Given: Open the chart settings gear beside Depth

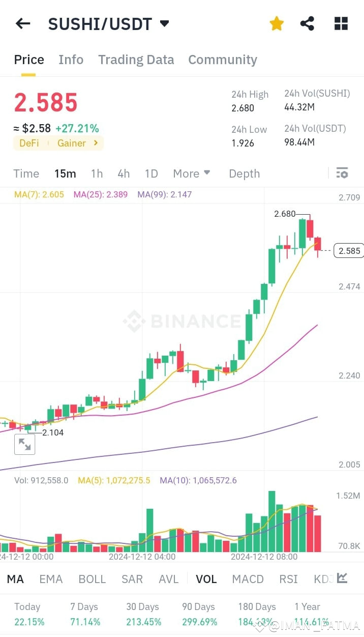Looking at the screenshot, I should [x=341, y=173].
